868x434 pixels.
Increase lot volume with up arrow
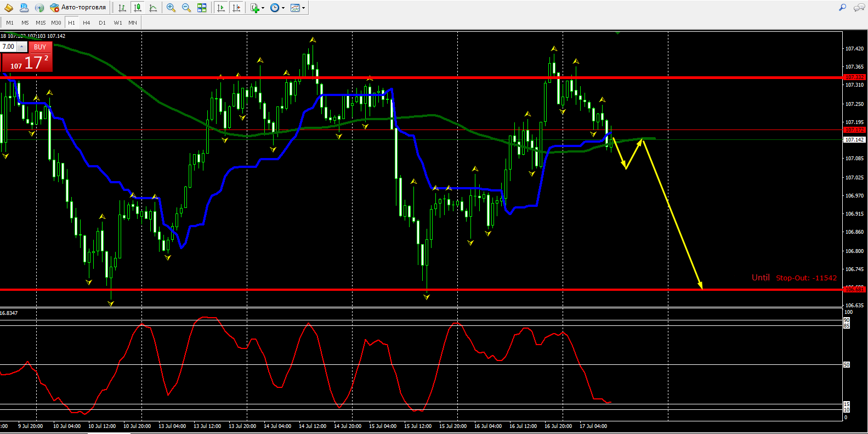21,47
